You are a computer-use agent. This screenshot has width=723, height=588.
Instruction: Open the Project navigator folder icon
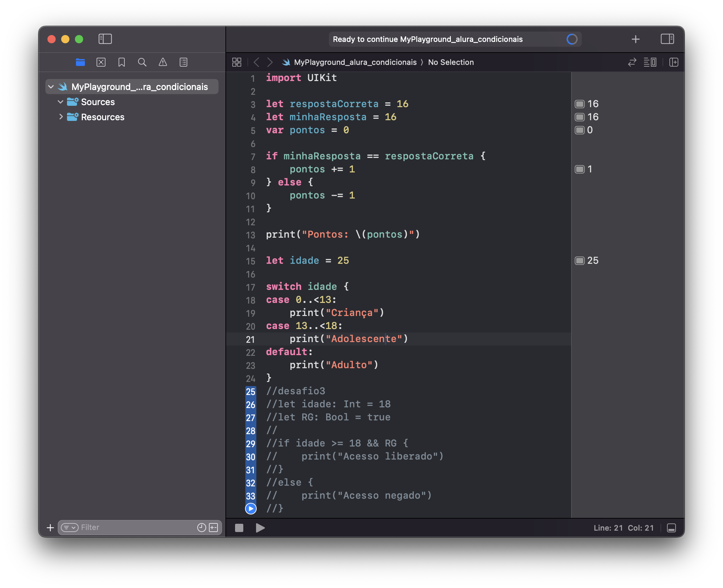point(80,62)
